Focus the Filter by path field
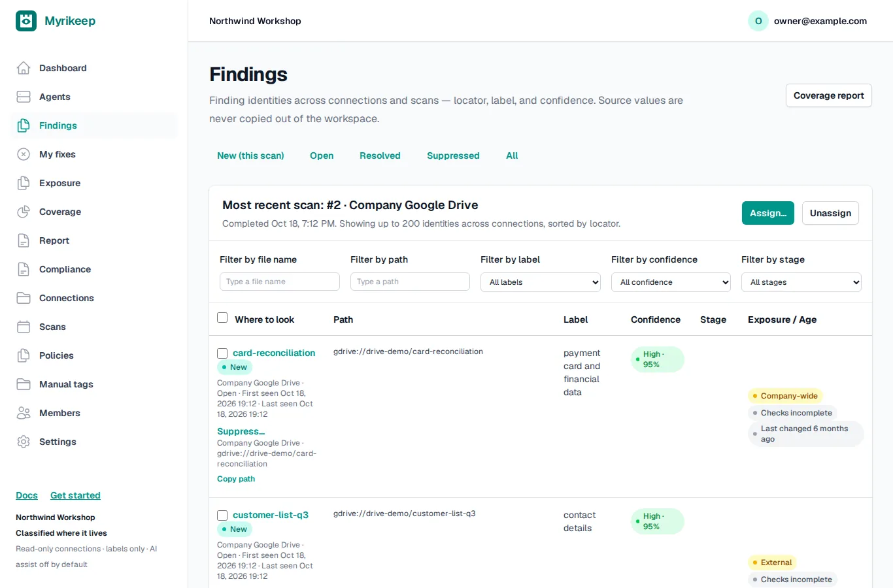 [410, 282]
